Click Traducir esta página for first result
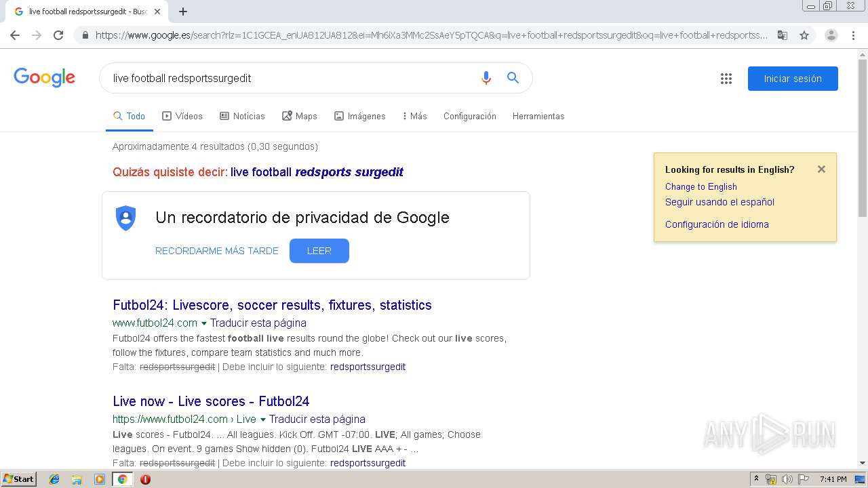The image size is (868, 488). pyautogui.click(x=258, y=323)
